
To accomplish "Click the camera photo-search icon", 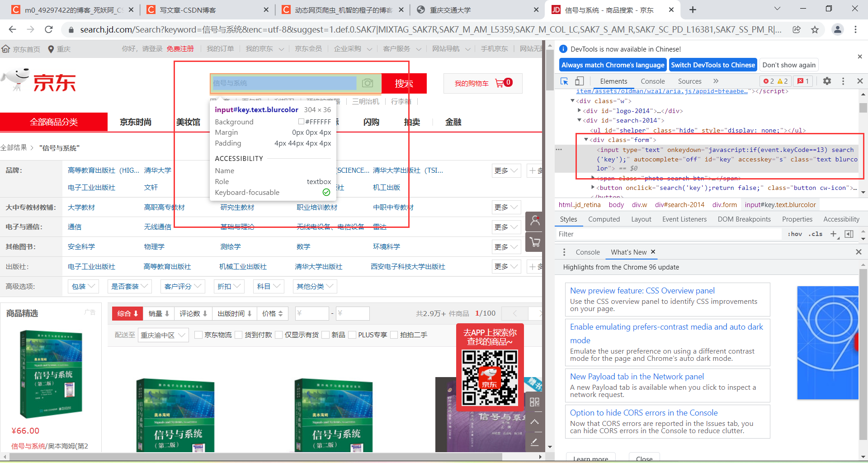I will click(x=368, y=83).
